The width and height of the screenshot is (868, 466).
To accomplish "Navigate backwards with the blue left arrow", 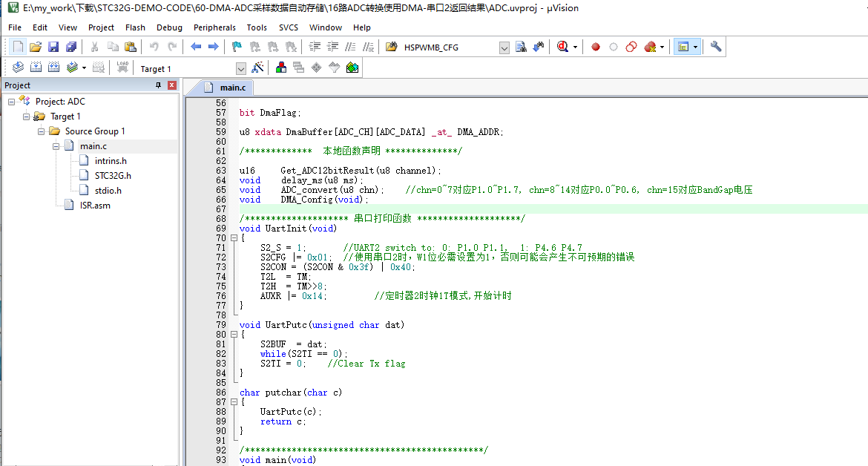I will [196, 47].
